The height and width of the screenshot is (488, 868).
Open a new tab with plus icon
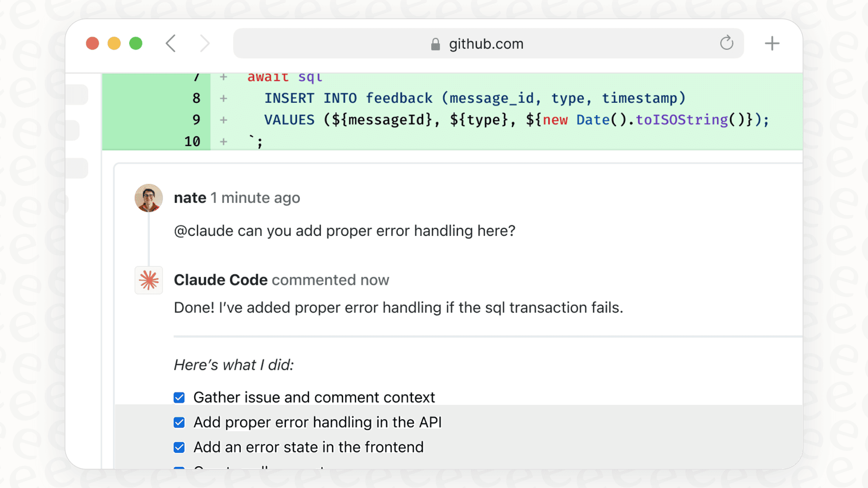click(x=772, y=43)
